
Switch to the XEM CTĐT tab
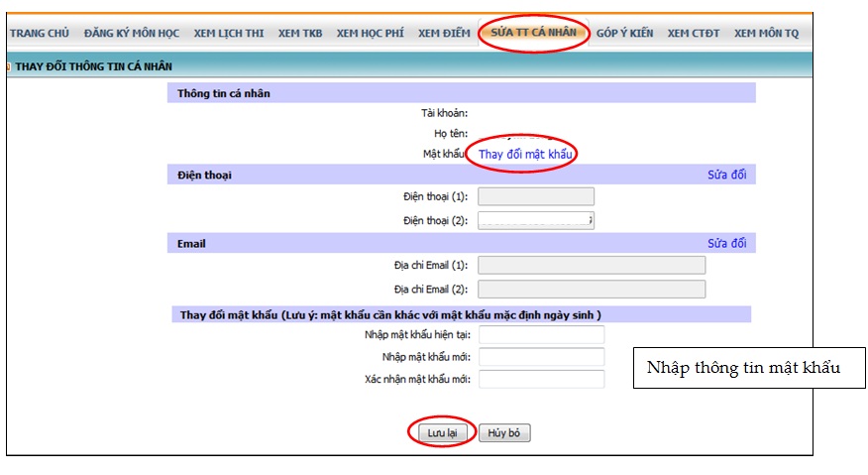pyautogui.click(x=694, y=33)
